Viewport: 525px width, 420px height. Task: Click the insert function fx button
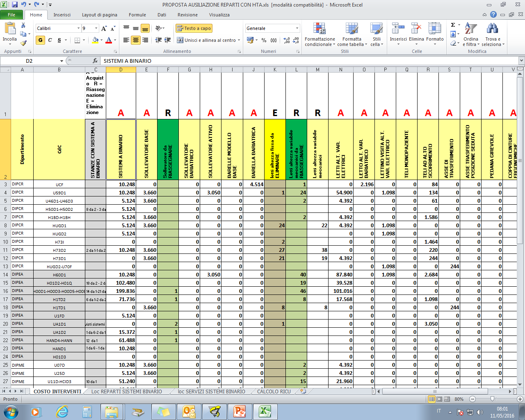pos(95,61)
